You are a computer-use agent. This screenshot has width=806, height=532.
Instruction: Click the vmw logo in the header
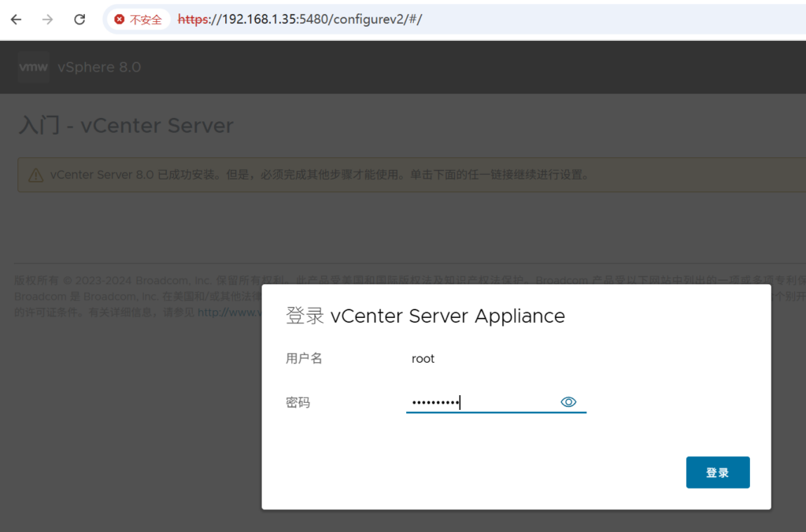[33, 67]
